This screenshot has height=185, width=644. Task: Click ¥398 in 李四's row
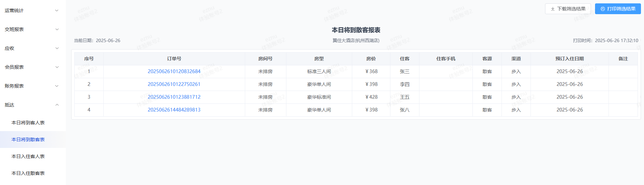(x=371, y=84)
